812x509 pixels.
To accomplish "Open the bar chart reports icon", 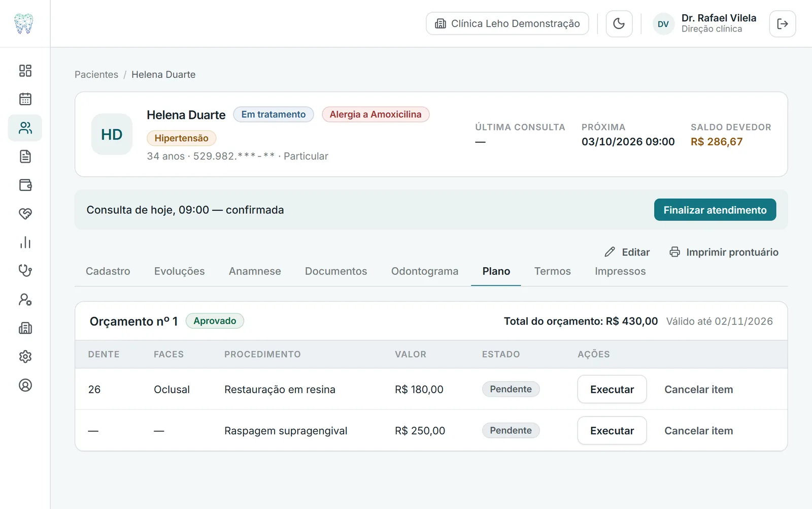I will [x=25, y=242].
